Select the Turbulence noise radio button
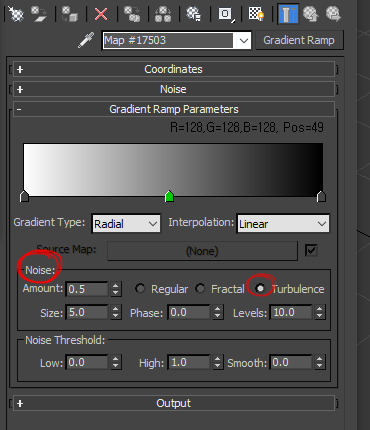 click(x=260, y=288)
